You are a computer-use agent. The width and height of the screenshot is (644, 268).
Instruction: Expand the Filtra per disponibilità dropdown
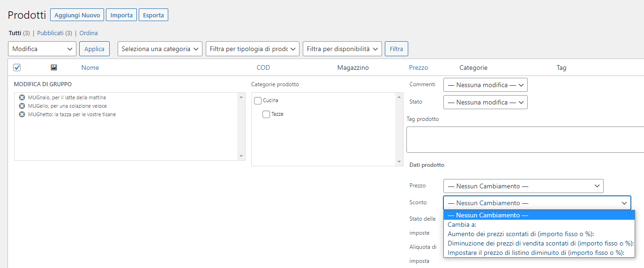point(342,49)
